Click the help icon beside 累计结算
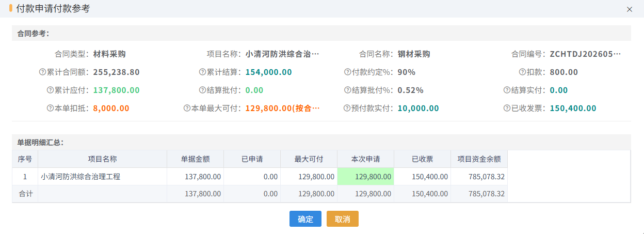Image resolution: width=644 pixels, height=234 pixels. (x=203, y=72)
